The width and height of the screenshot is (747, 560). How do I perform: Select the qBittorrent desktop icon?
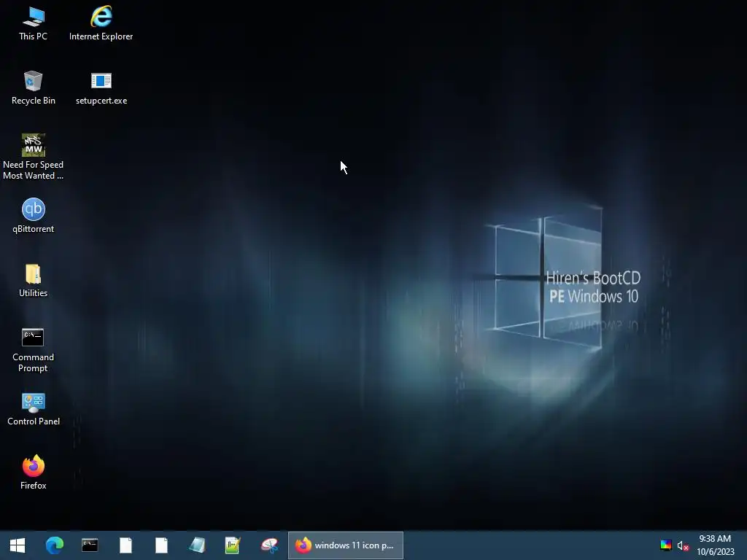click(x=33, y=216)
